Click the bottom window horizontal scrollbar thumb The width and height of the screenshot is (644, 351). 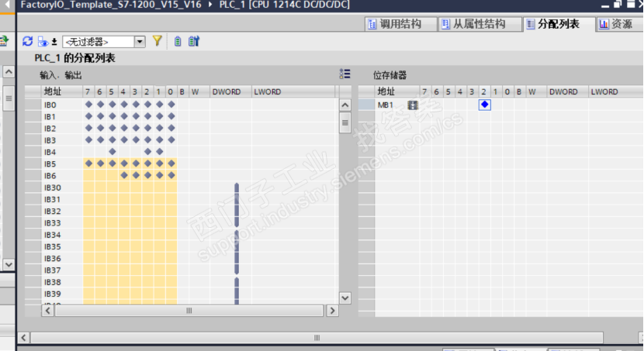click(317, 338)
